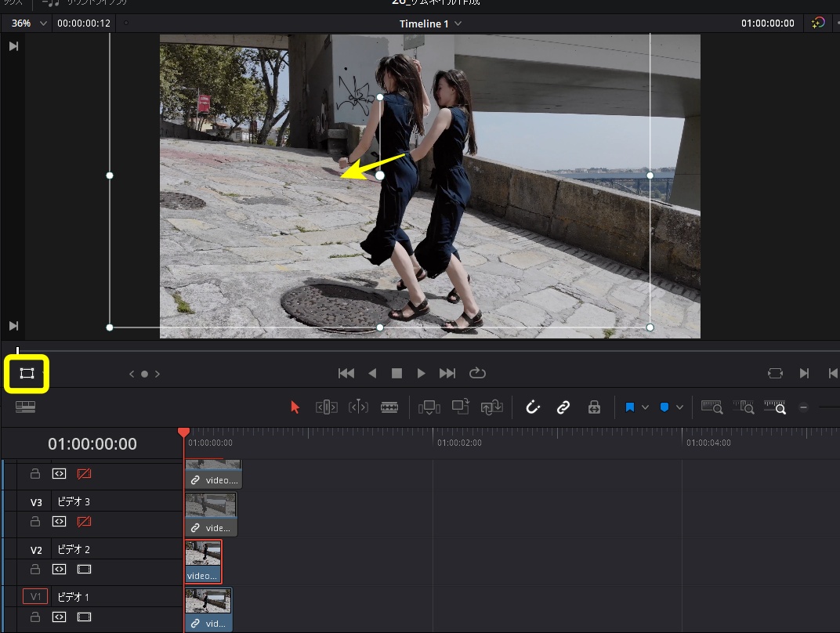Toggle Position Lock icon
Viewport: 840px width, 633px height.
pyautogui.click(x=594, y=407)
